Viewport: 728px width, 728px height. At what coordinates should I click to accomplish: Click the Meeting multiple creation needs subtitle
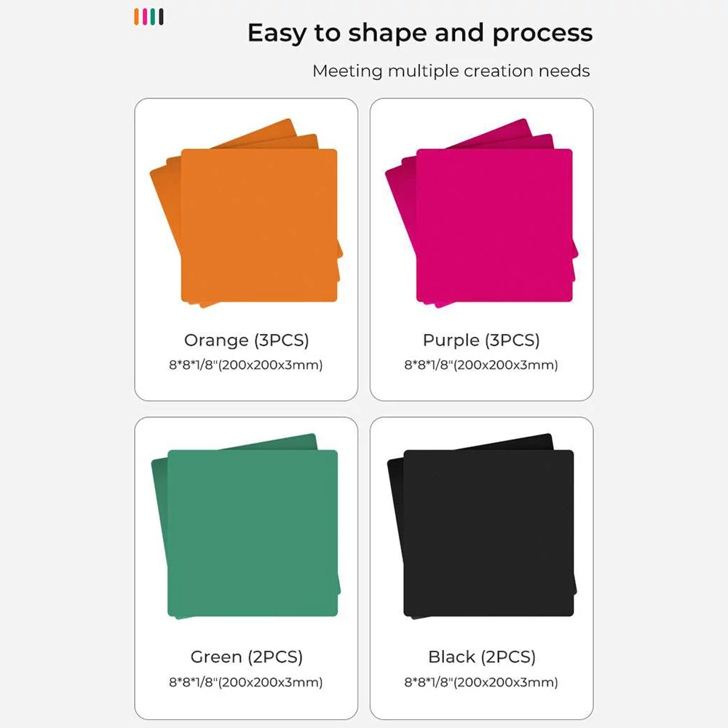(x=451, y=71)
